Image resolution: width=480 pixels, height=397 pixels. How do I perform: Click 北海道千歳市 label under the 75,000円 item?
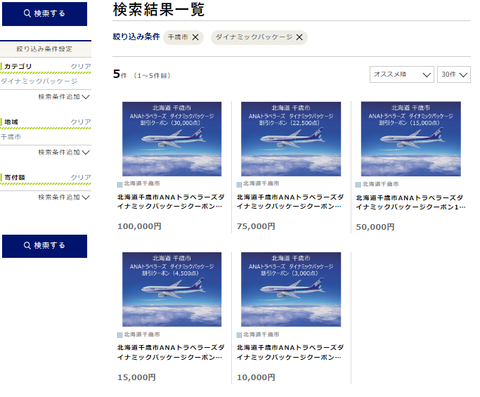[x=261, y=183]
